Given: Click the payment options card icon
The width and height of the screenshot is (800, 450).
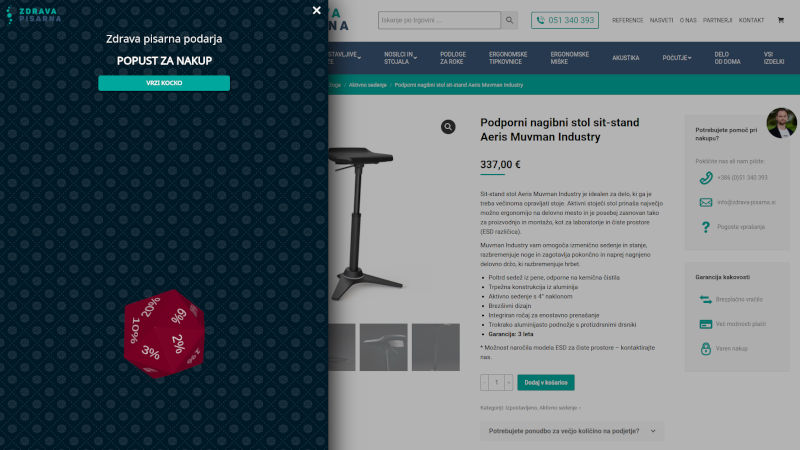Looking at the screenshot, I should click(706, 324).
